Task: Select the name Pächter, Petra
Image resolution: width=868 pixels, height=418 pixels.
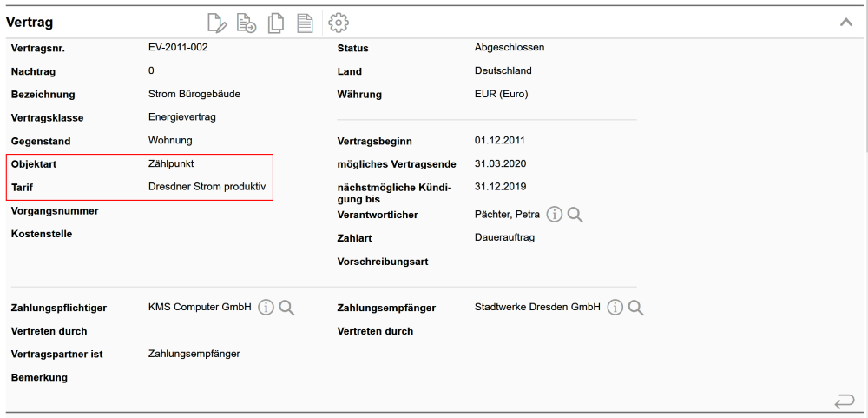Action: pos(507,215)
